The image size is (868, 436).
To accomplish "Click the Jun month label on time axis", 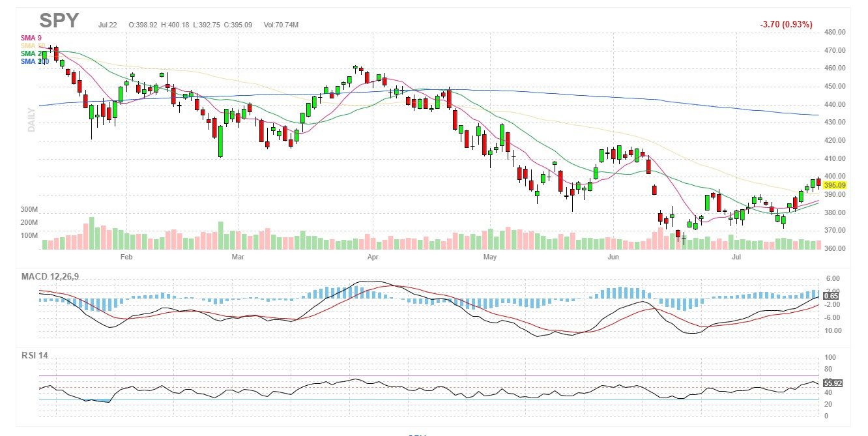I will (x=613, y=257).
